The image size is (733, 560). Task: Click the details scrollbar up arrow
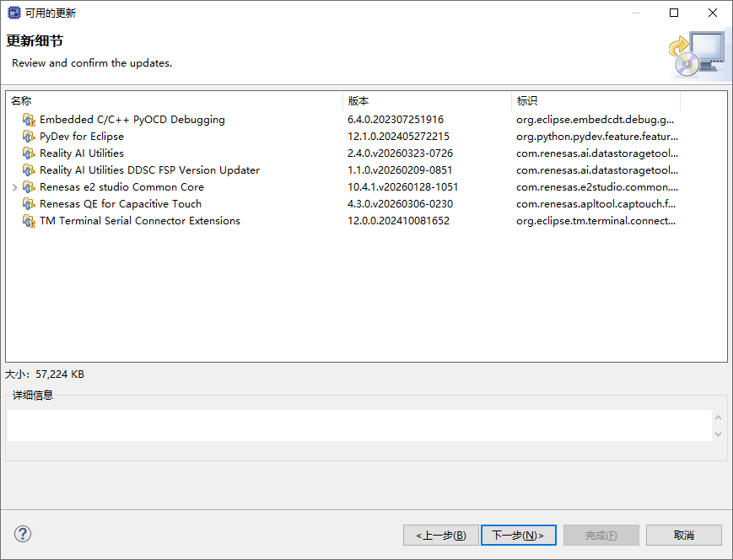click(x=719, y=417)
